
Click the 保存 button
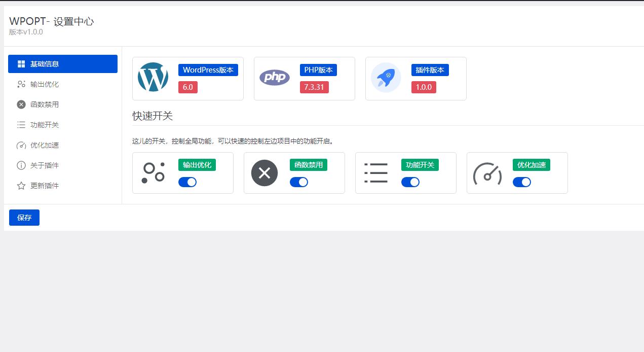(x=24, y=218)
